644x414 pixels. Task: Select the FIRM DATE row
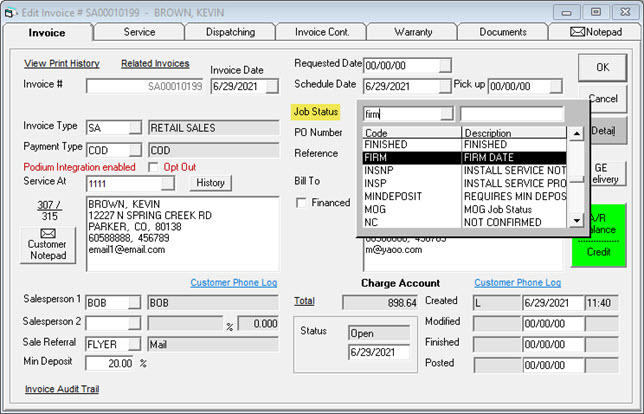464,158
